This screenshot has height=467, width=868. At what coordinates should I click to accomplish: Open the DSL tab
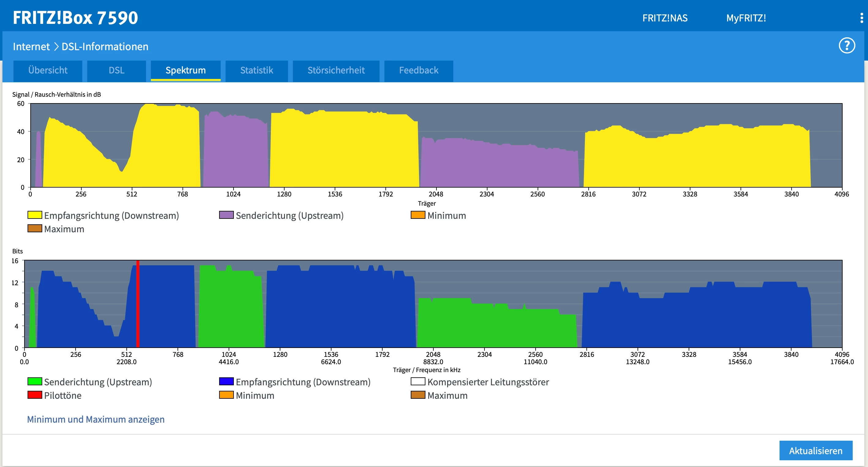[x=116, y=70]
